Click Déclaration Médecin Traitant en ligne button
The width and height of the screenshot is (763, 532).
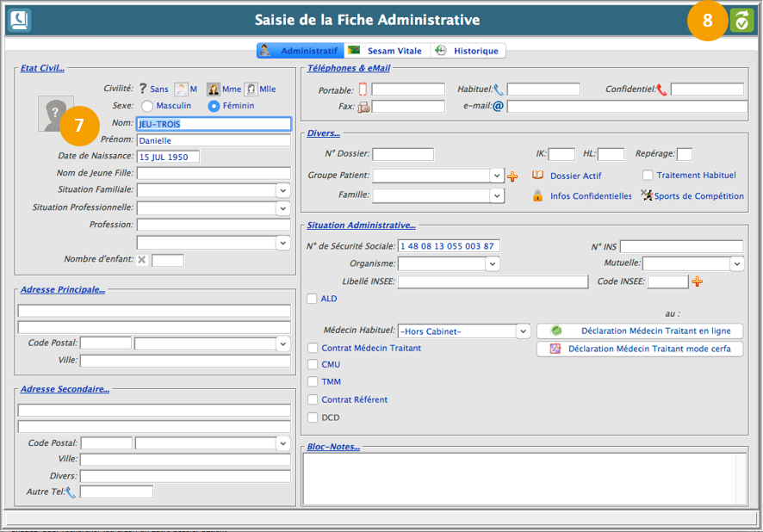click(x=639, y=331)
